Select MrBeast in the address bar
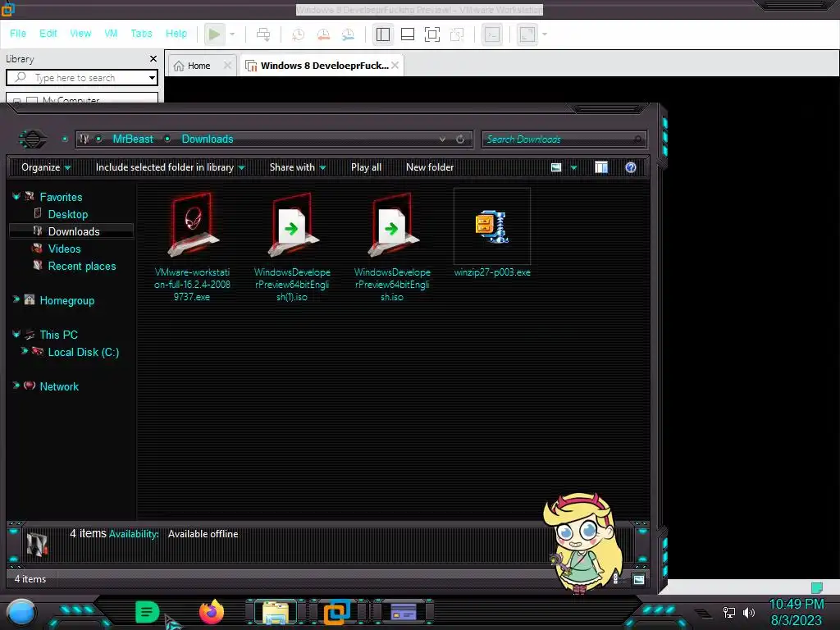Screen dimensions: 840x630 pyautogui.click(x=133, y=139)
